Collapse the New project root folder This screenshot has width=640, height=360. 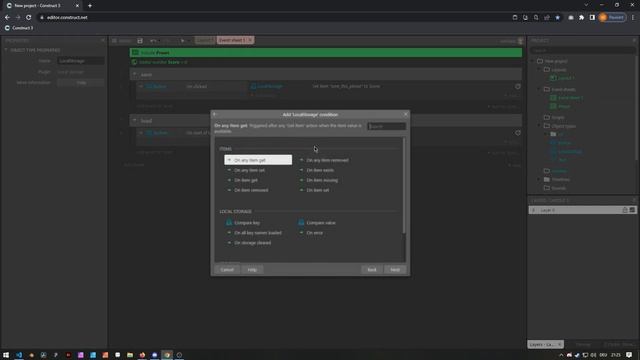[x=532, y=61]
